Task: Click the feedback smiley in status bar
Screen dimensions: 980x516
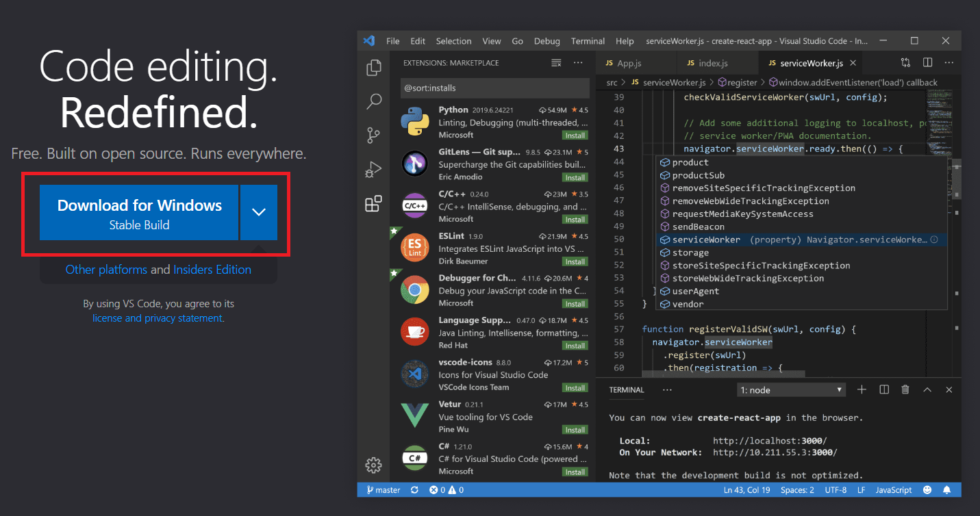Action: pos(927,490)
